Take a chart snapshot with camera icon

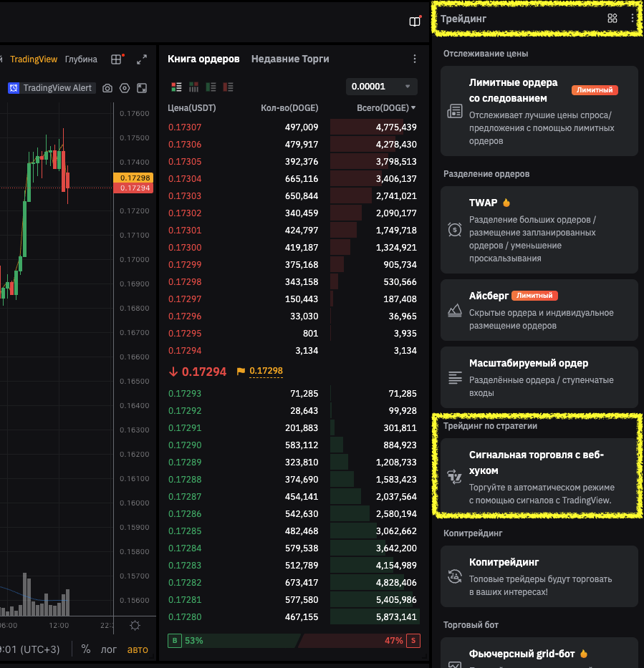107,88
